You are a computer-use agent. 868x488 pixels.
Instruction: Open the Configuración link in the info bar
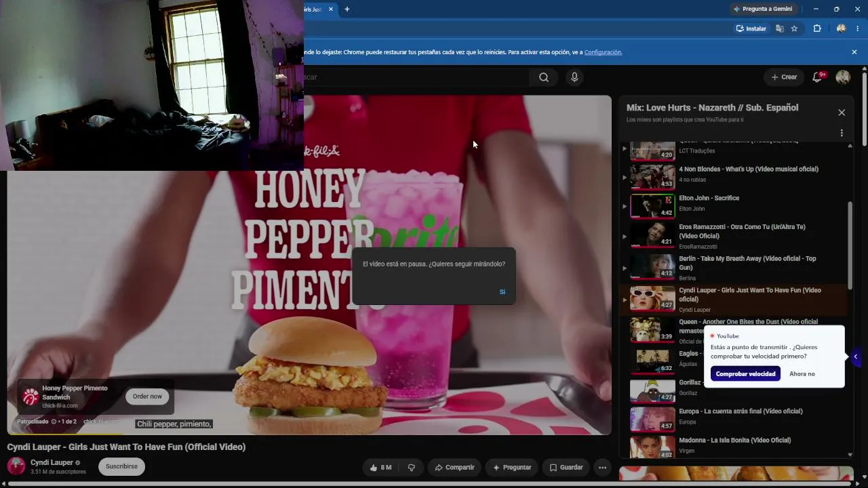[603, 52]
